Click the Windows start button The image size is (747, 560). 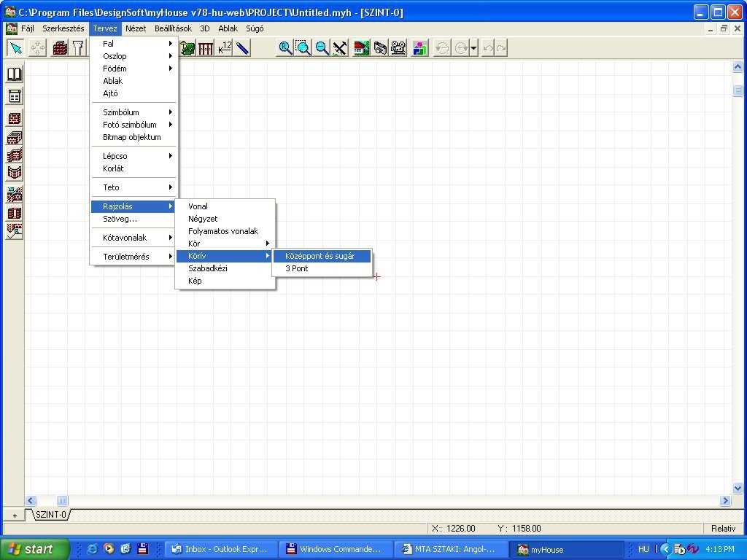click(34, 549)
